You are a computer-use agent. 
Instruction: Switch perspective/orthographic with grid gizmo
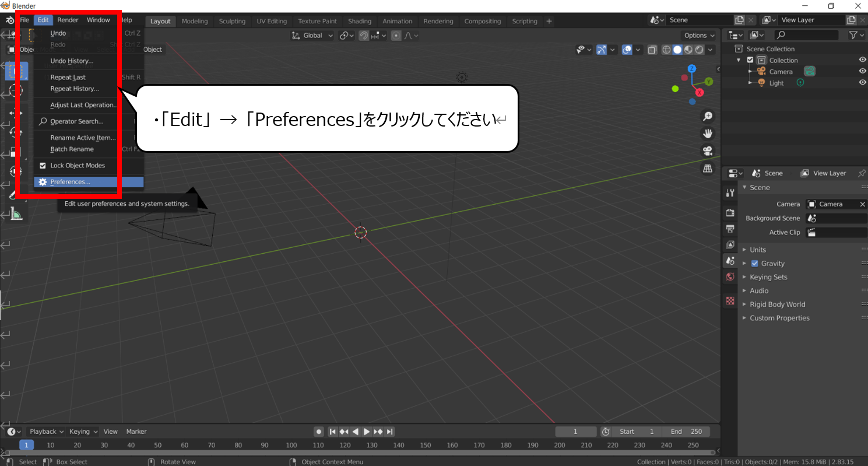click(x=708, y=169)
